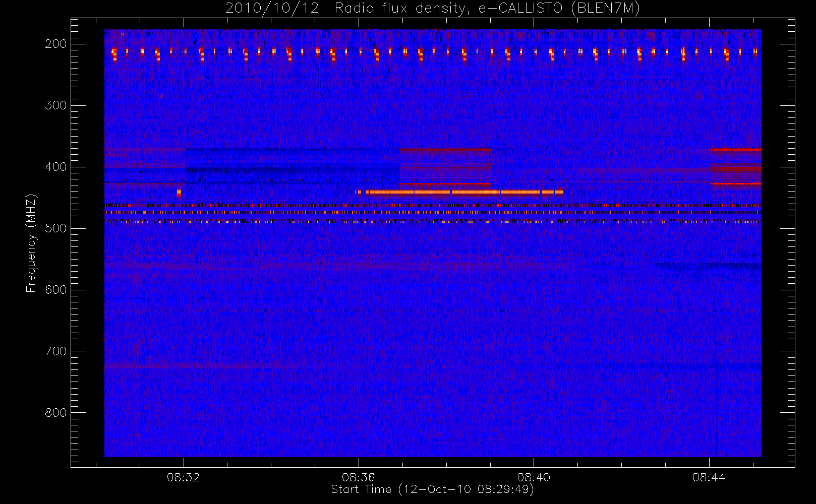Click the 300 frequency tick label

click(56, 105)
